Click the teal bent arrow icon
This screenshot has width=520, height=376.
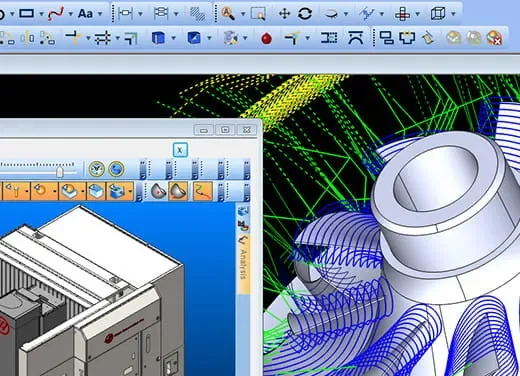(292, 38)
